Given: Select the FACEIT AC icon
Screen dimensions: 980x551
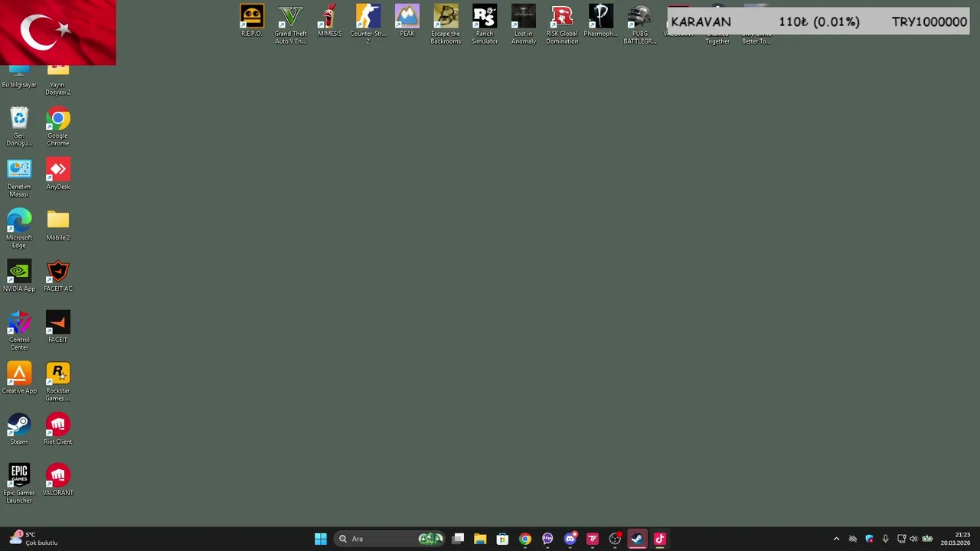Looking at the screenshot, I should tap(57, 276).
